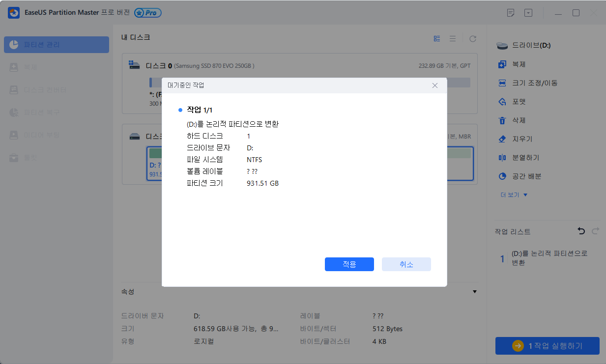Click the undo icon in 작업 리스트
Image resolution: width=606 pixels, height=364 pixels.
[x=581, y=231]
